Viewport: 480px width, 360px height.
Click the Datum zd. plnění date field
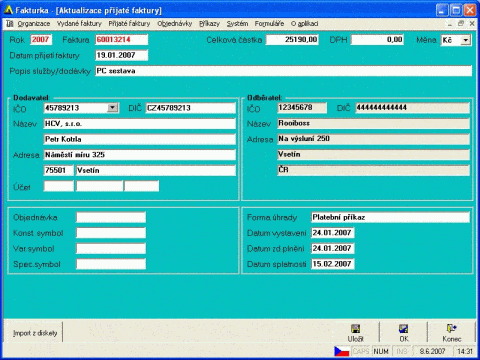tap(333, 248)
